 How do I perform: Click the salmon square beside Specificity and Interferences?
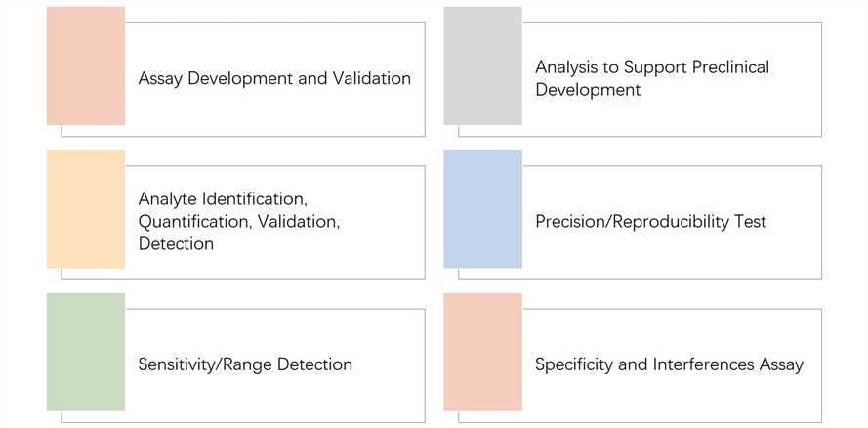tap(482, 352)
